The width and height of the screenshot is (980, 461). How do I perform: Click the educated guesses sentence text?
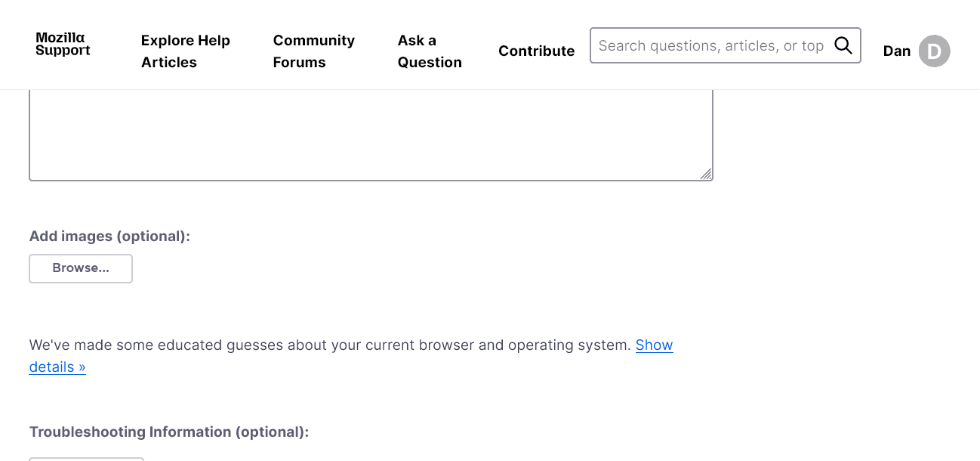point(329,345)
